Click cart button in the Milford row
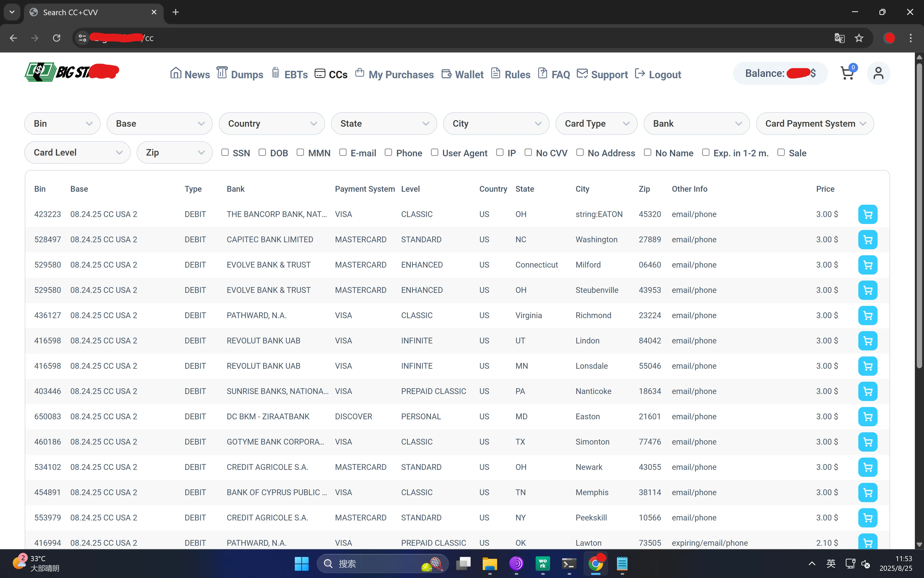 867,265
